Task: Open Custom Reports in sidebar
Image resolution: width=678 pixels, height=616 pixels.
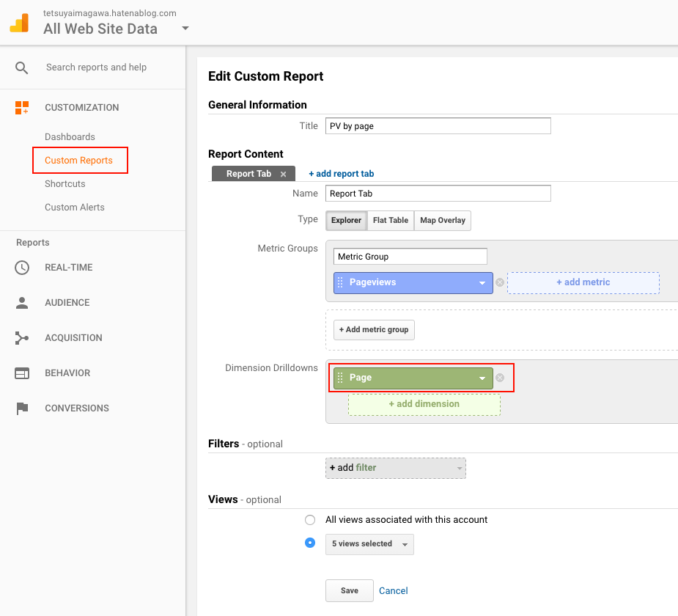Action: click(x=78, y=161)
